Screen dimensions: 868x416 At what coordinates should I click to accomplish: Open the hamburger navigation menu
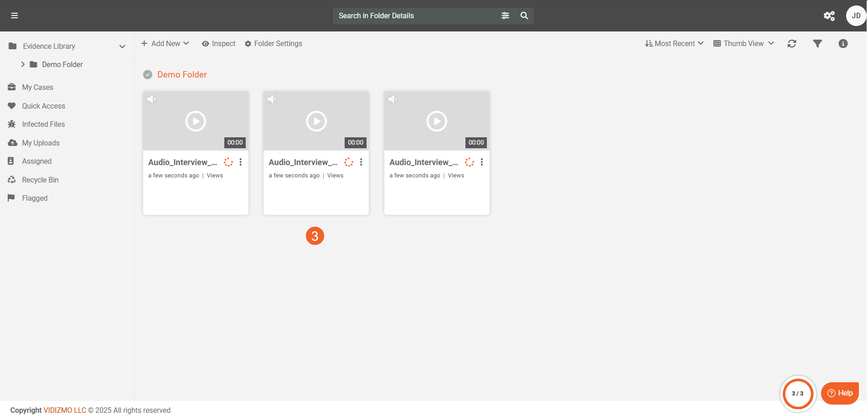tap(15, 16)
